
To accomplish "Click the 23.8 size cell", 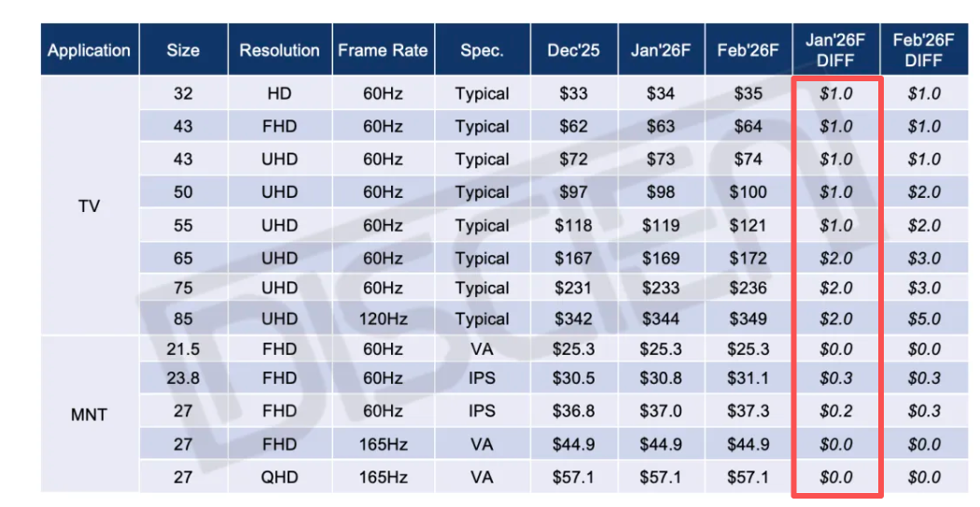I will coord(183,378).
